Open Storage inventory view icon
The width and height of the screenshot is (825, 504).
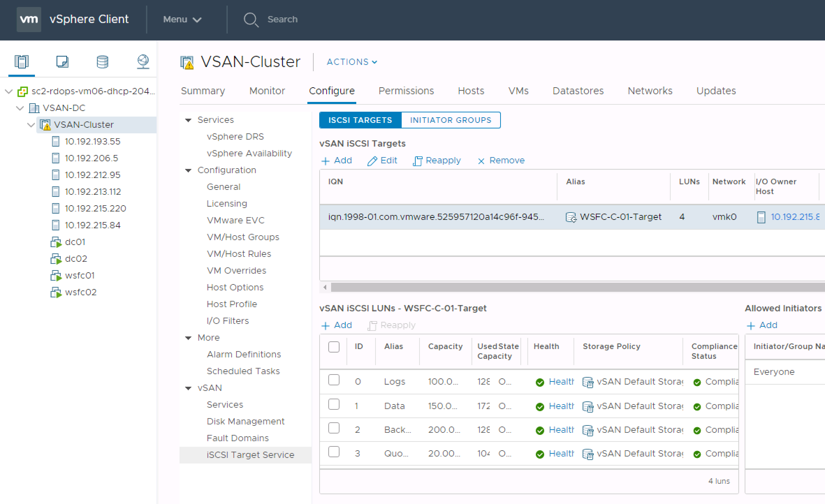click(102, 62)
